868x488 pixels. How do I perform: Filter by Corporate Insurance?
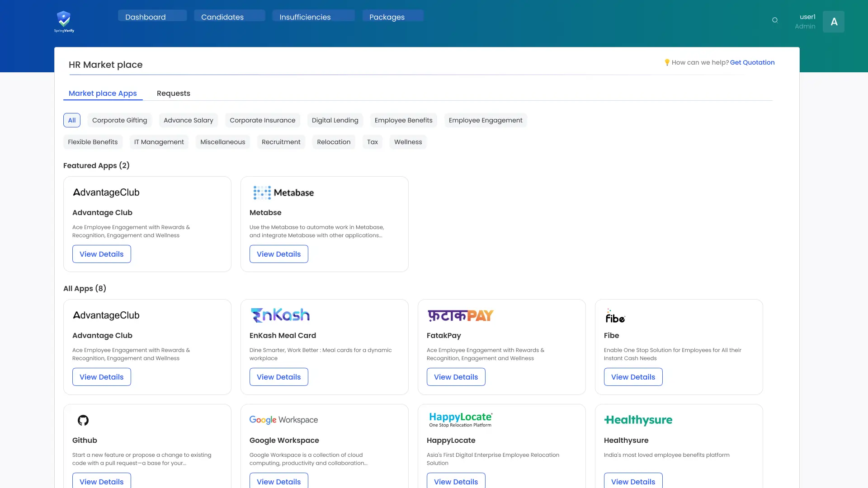point(263,120)
